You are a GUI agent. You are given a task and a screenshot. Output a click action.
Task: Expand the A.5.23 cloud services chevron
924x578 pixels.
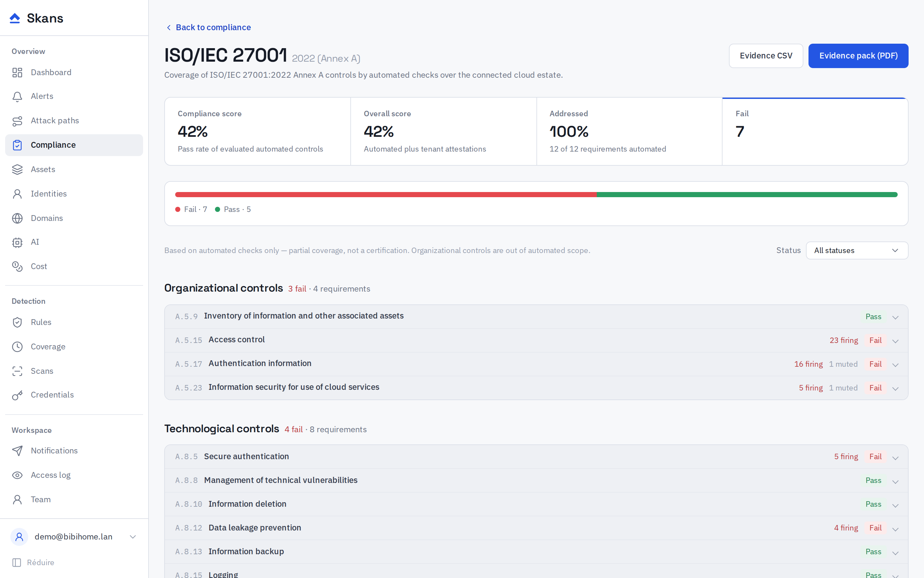pos(895,389)
